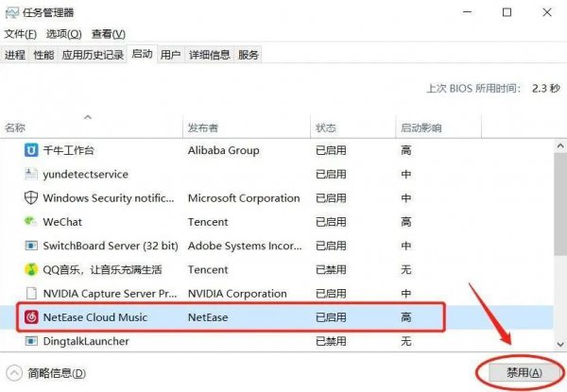Click the Task Manager title bar icon
The width and height of the screenshot is (567, 392).
12,12
